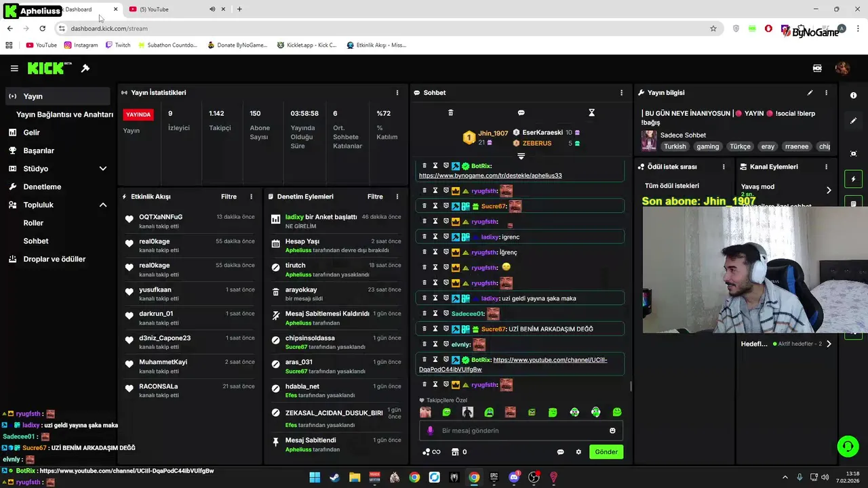
Task: Send message with Gönder button
Action: point(606,452)
